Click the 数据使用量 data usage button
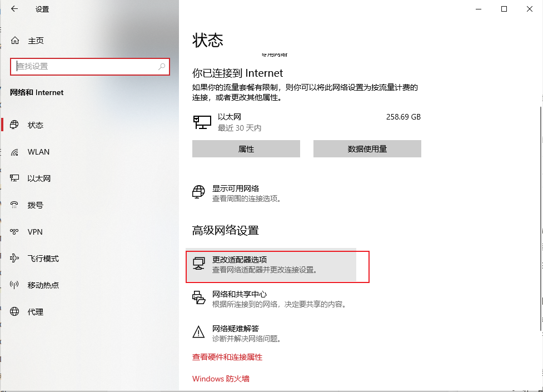The image size is (543, 392). pyautogui.click(x=367, y=149)
